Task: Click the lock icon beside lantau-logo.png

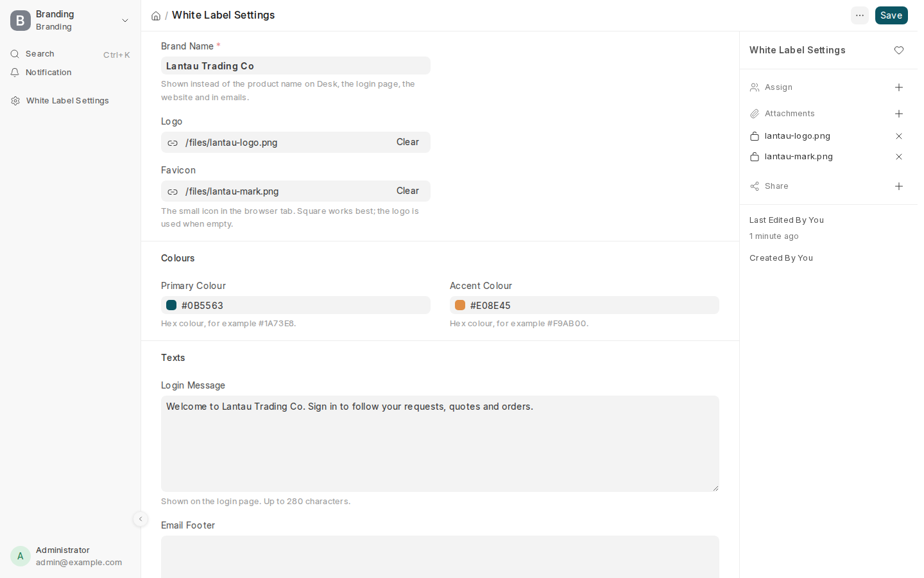Action: click(x=755, y=136)
